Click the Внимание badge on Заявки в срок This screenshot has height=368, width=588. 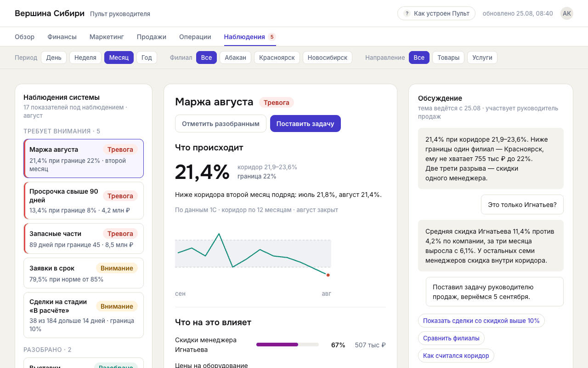[x=117, y=268]
